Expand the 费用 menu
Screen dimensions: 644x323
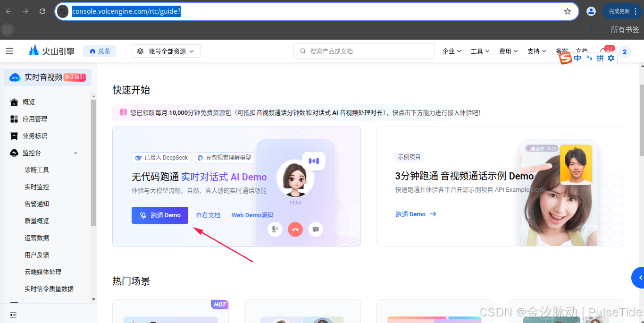coord(509,51)
